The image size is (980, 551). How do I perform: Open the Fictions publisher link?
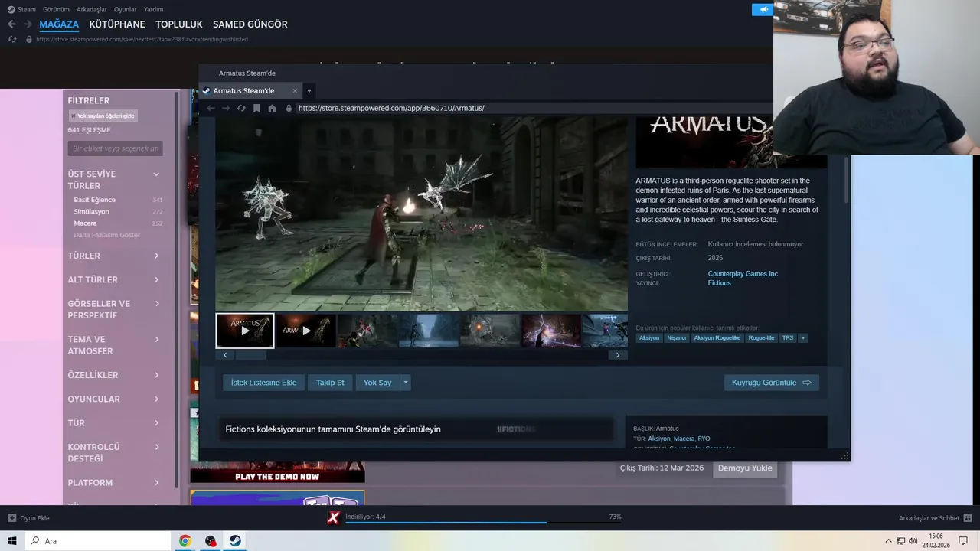coord(719,283)
